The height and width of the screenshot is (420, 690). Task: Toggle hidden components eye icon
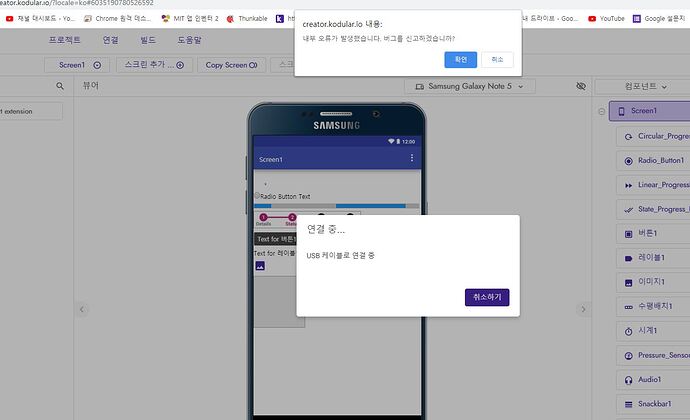point(581,86)
